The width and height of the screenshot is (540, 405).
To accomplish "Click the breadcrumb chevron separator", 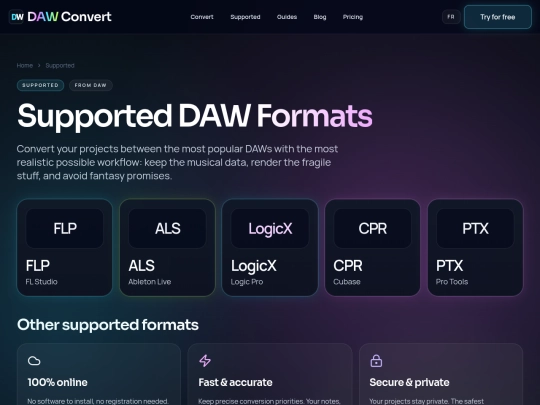I will coord(39,65).
